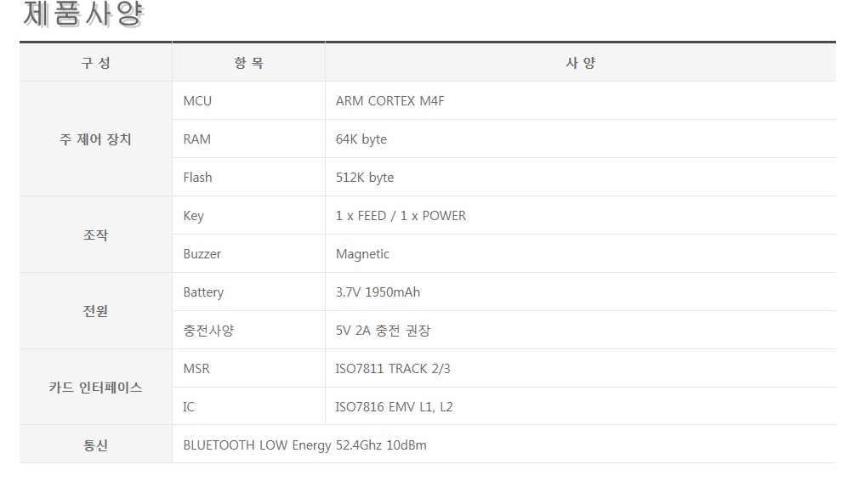Select the 64K byte RAM value
This screenshot has height=504, width=864.
(361, 139)
